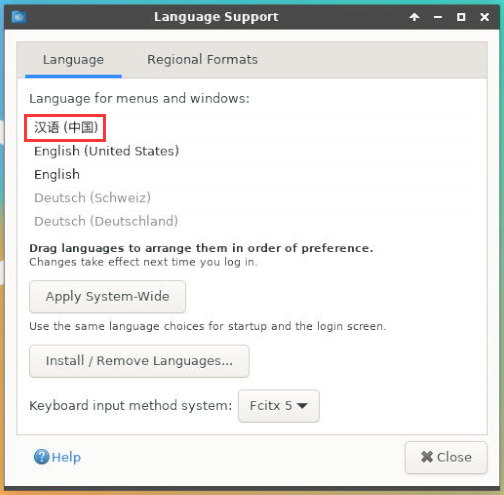Click Apply System-Wide button
The height and width of the screenshot is (495, 504).
pyautogui.click(x=107, y=297)
